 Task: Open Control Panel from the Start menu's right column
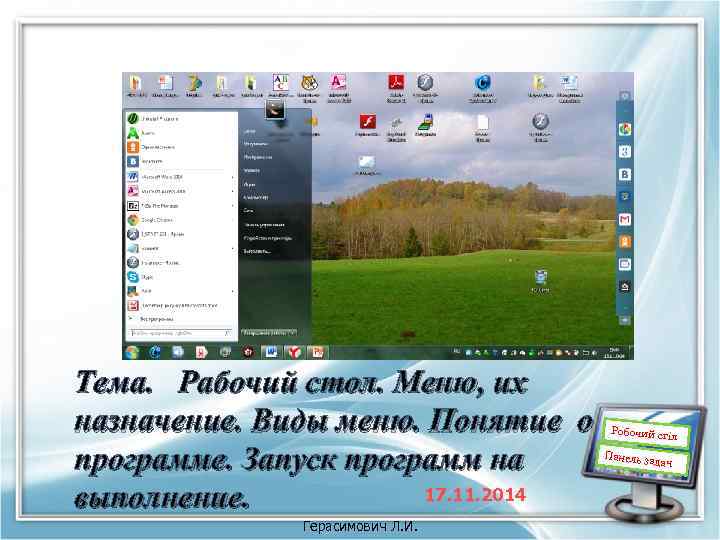264,225
